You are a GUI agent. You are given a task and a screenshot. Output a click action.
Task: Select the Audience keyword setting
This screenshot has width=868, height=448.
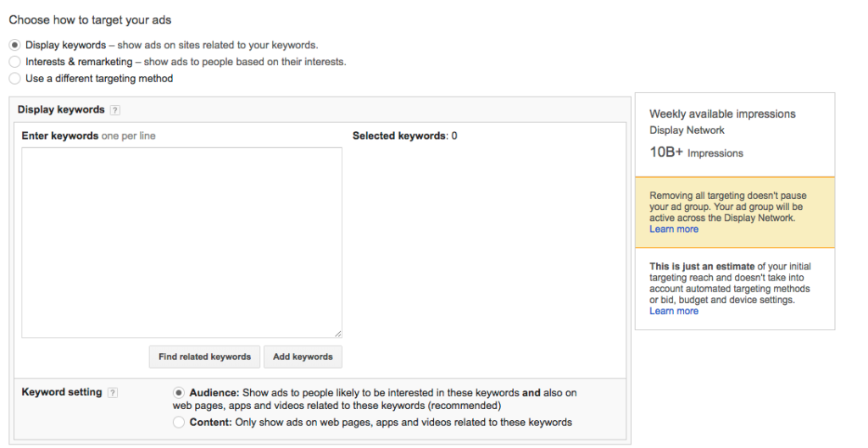[178, 393]
